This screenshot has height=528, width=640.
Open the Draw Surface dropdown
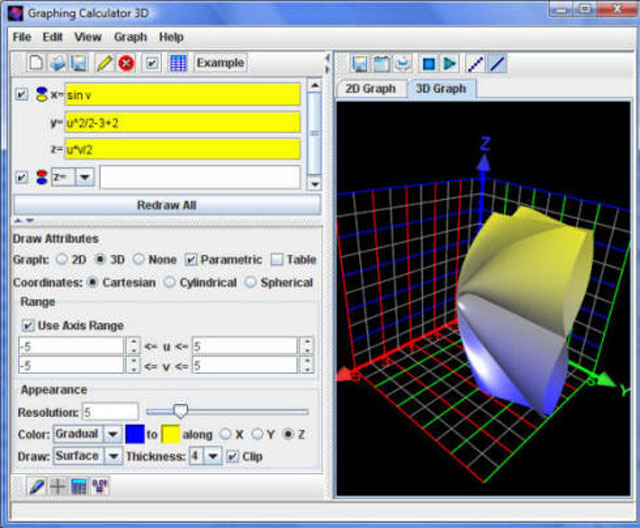point(113,456)
